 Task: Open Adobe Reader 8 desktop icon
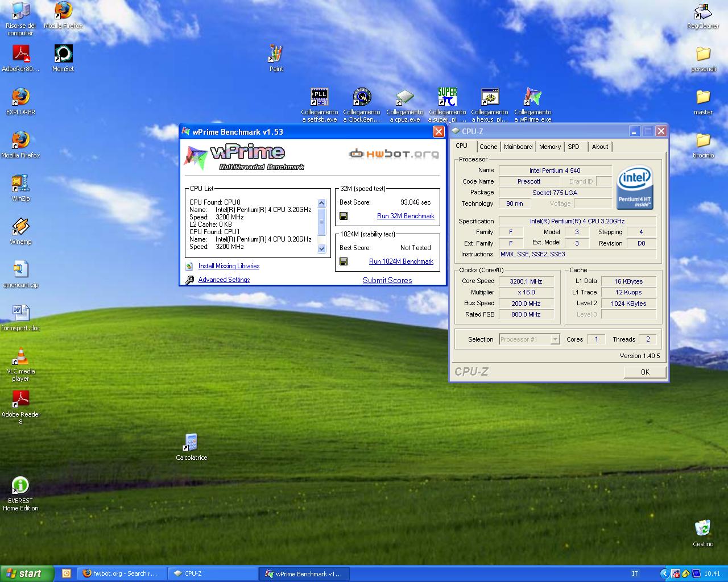(20, 408)
